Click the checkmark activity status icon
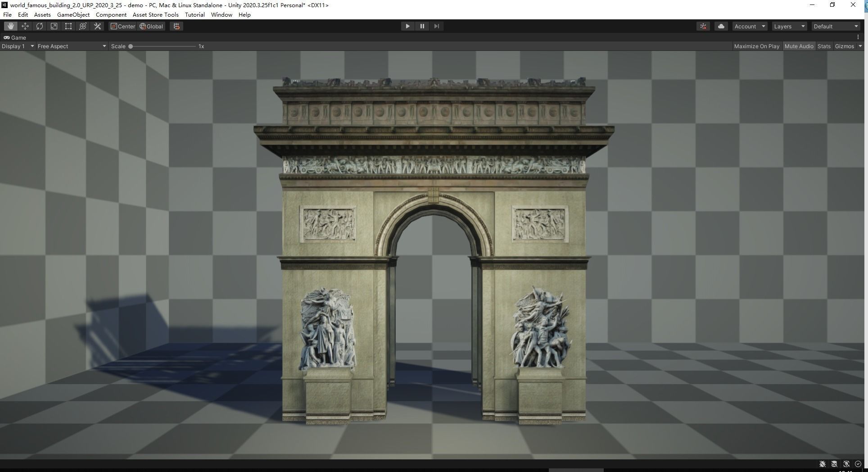 858,464
